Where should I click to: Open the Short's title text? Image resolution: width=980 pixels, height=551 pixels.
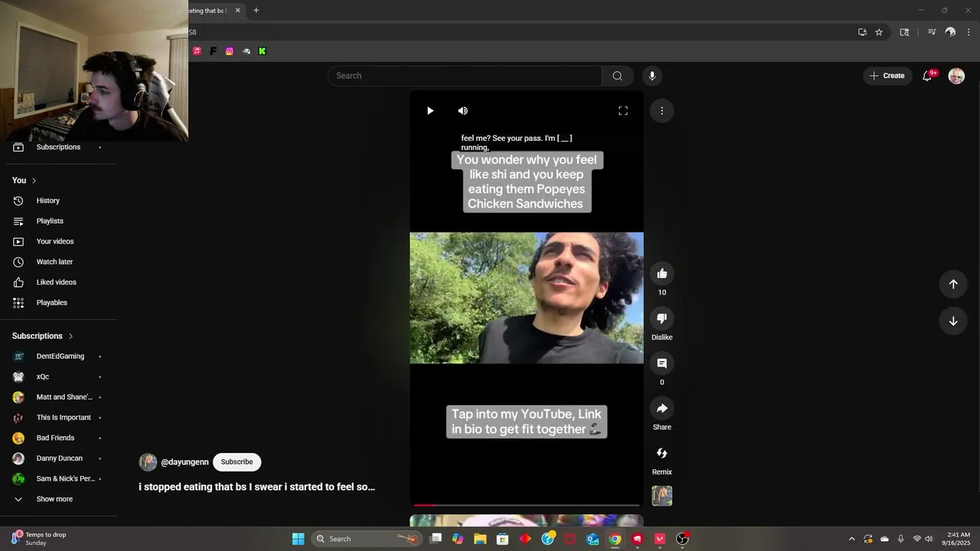tap(256, 487)
